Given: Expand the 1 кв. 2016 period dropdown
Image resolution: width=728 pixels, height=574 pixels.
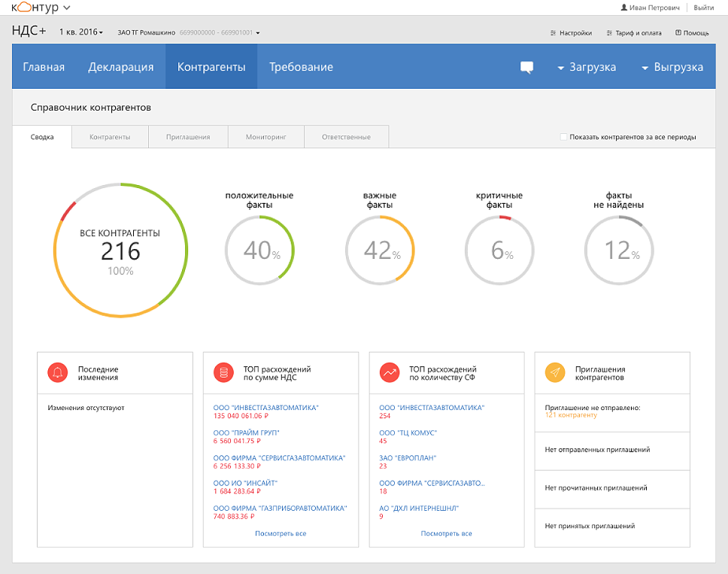Looking at the screenshot, I should tap(80, 32).
